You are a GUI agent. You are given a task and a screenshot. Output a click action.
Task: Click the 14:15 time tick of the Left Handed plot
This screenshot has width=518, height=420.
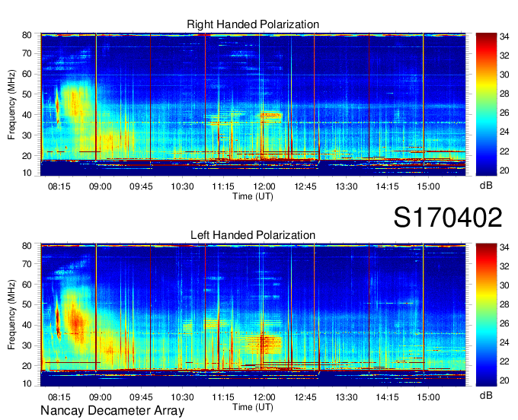pos(387,396)
